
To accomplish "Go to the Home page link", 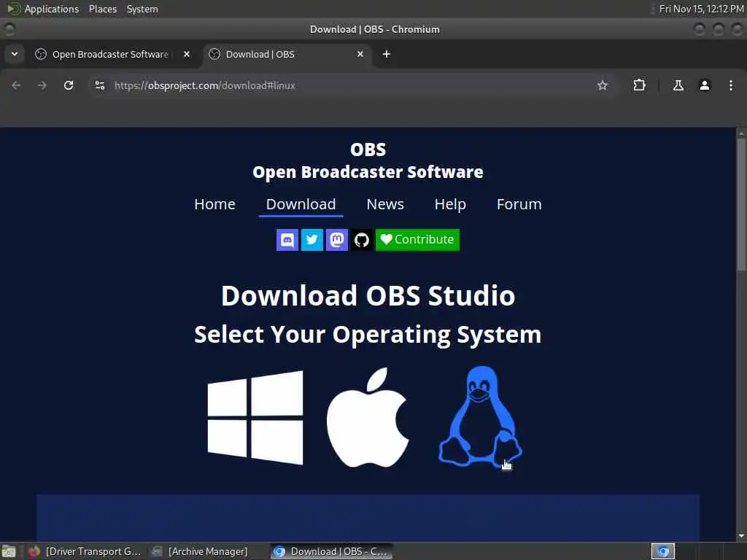I will tap(215, 204).
